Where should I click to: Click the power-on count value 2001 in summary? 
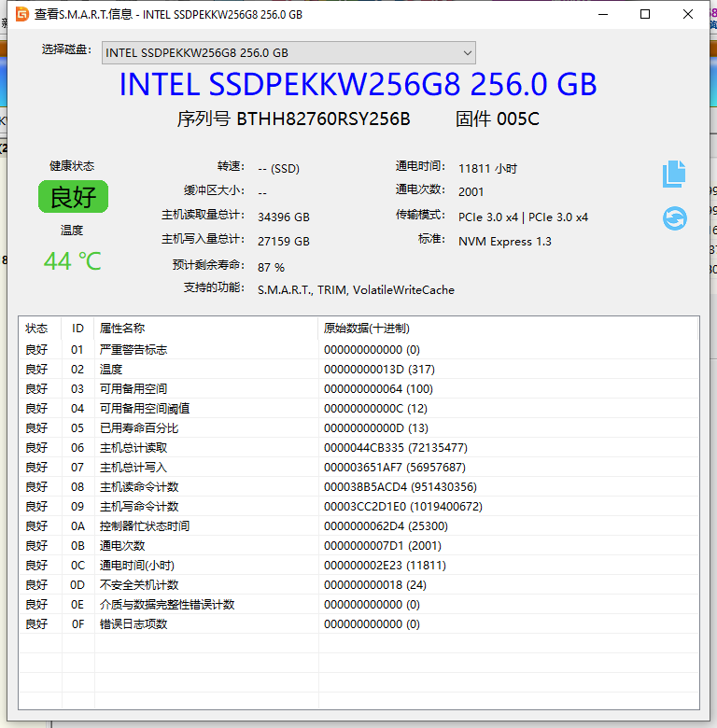471,191
